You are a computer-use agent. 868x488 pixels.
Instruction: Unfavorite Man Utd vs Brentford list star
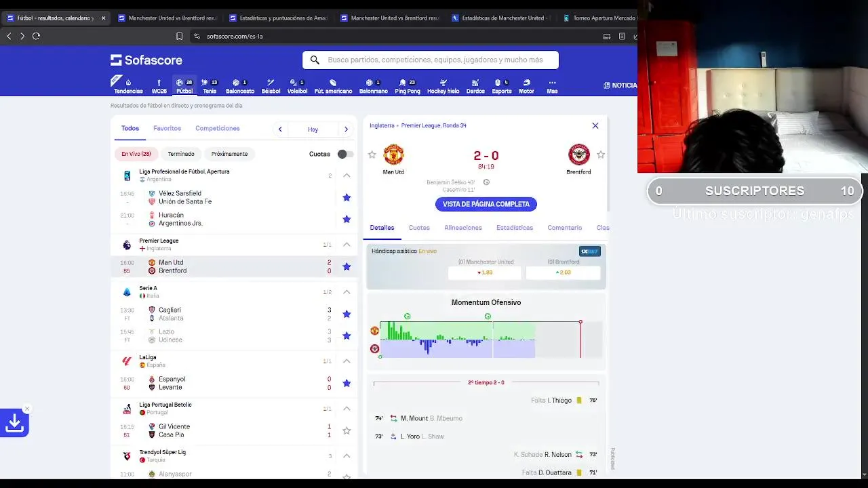347,266
